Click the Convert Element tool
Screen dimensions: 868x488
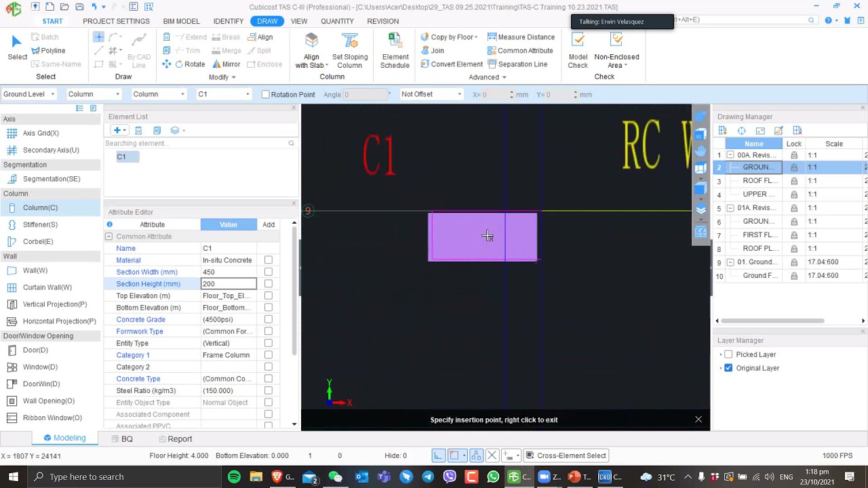[452, 64]
